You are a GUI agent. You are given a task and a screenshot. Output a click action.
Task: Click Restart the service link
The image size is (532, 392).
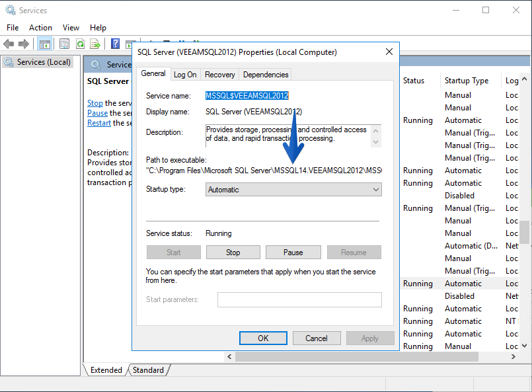(x=99, y=122)
